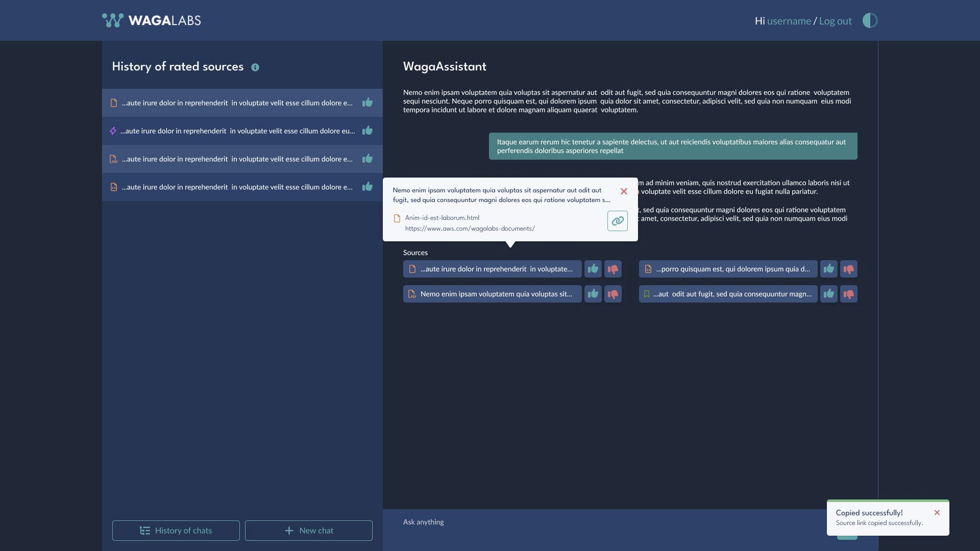Close the source preview popup

(624, 191)
